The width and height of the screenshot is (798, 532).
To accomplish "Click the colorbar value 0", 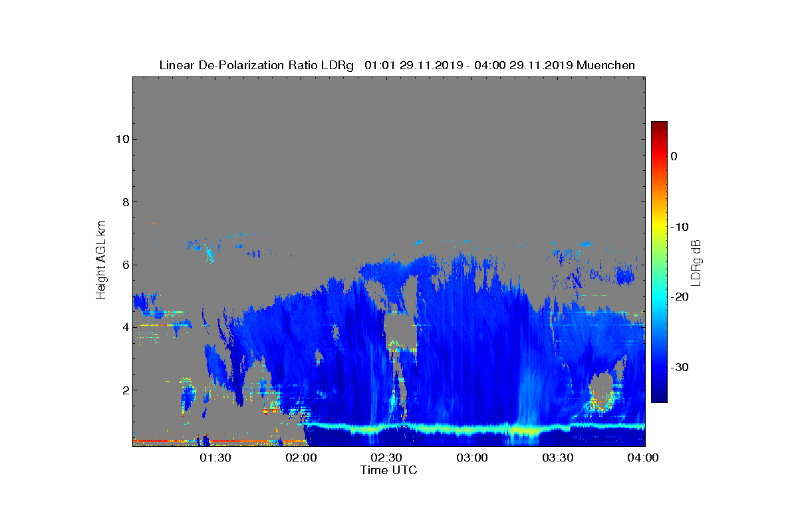I will point(674,156).
